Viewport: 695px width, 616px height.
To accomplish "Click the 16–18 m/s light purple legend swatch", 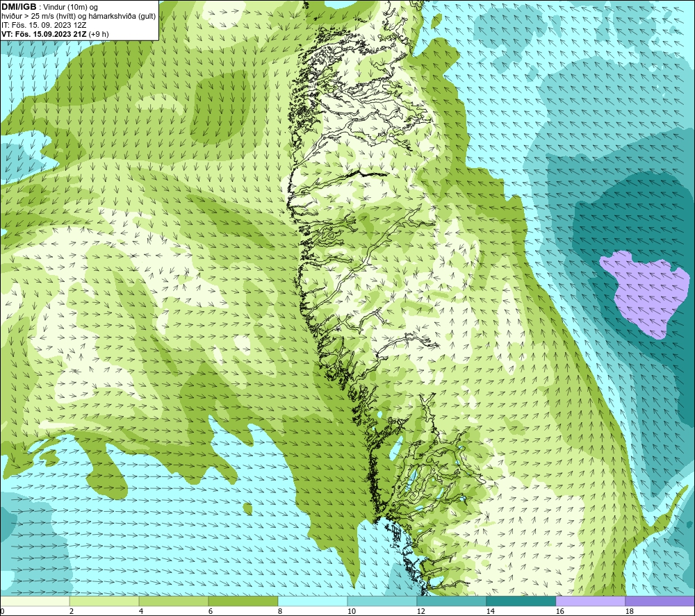I will (590, 601).
